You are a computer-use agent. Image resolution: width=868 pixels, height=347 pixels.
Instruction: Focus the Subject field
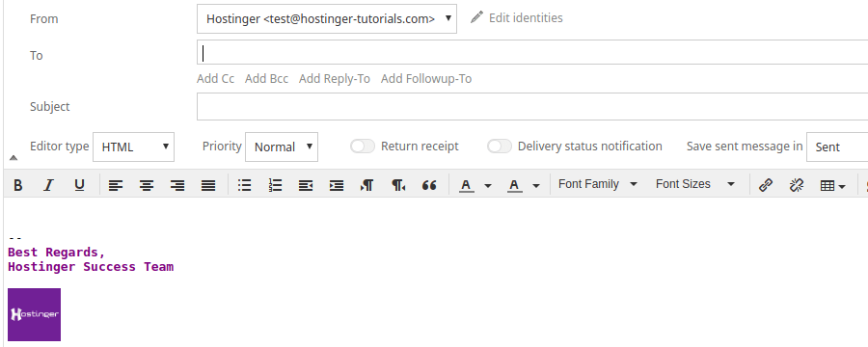click(532, 107)
